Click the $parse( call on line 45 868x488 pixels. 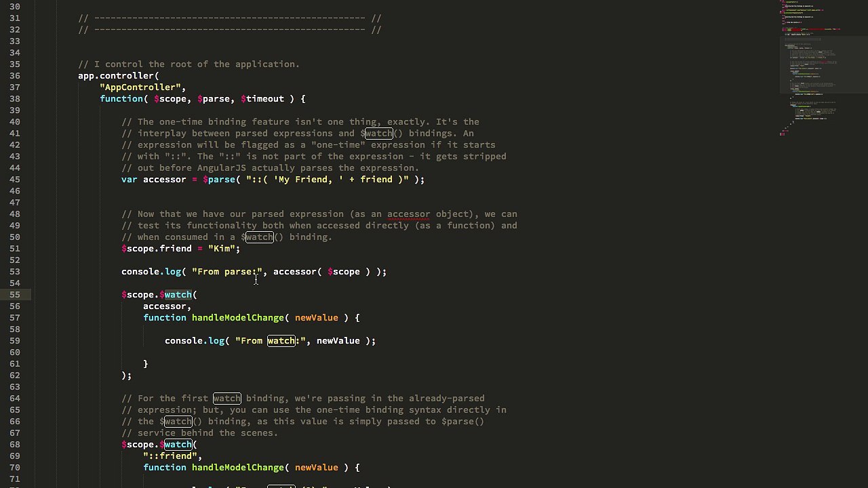222,180
